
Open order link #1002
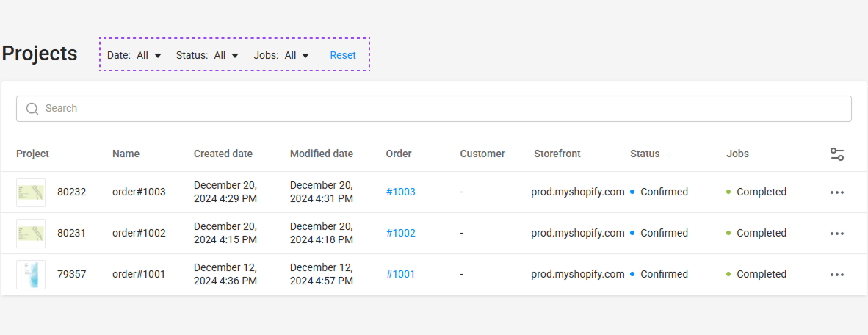pyautogui.click(x=401, y=233)
